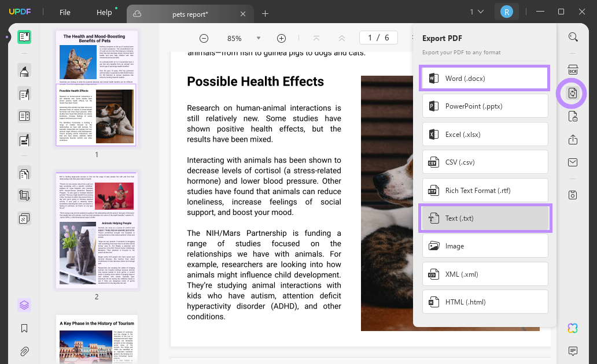Toggle the bookmarks panel
This screenshot has width=597, height=364.
[24, 328]
